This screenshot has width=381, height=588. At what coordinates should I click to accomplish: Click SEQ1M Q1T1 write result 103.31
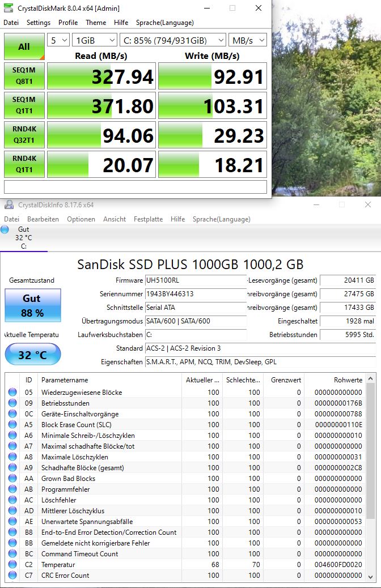(213, 105)
